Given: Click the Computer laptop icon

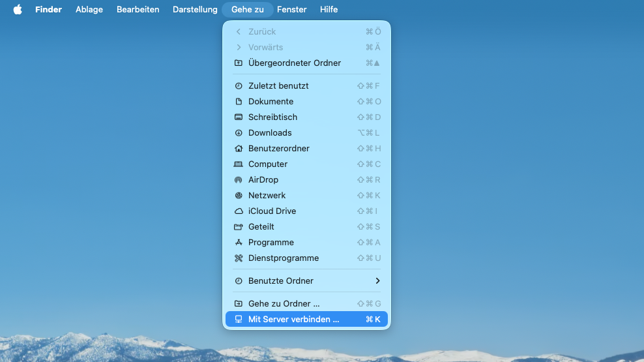Looking at the screenshot, I should pos(238,164).
